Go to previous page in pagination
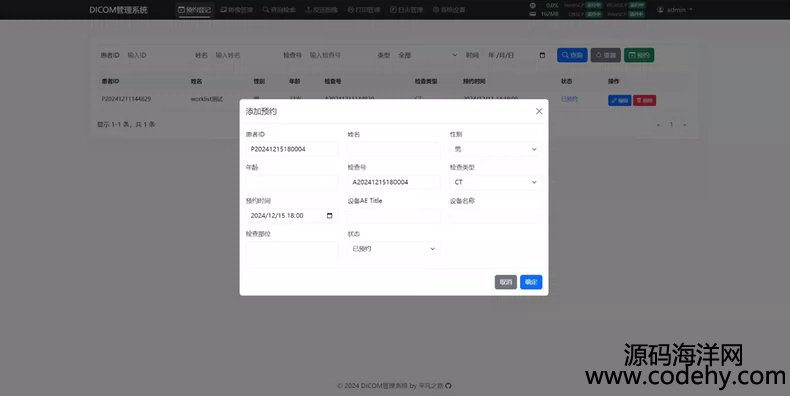This screenshot has width=790, height=396. (x=659, y=124)
